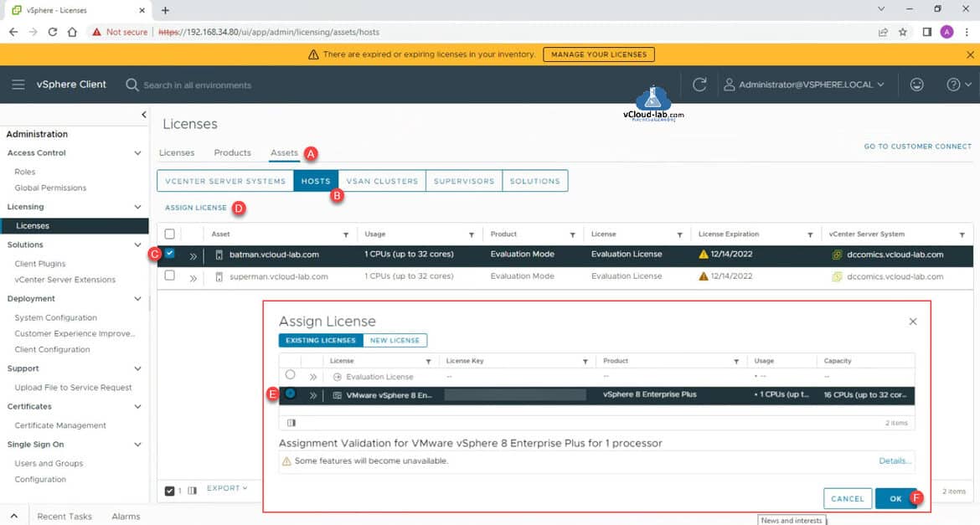Click the ASSIGN LICENSE link

(196, 208)
